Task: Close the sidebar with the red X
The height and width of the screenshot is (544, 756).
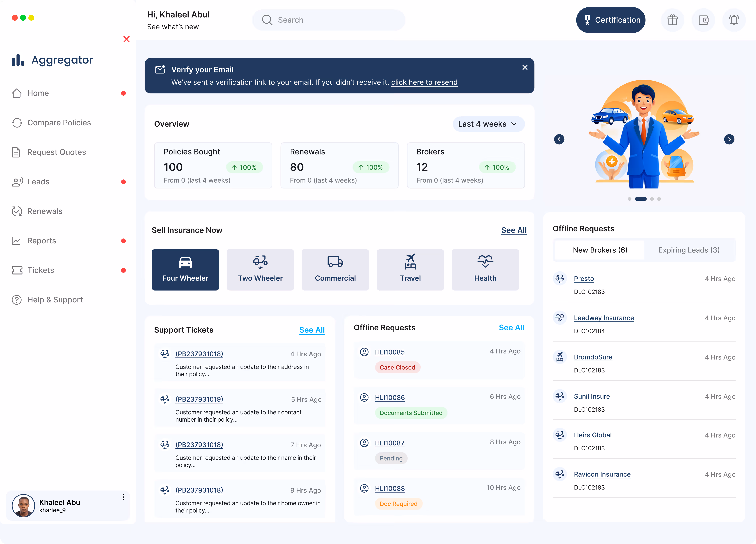Action: (x=126, y=39)
